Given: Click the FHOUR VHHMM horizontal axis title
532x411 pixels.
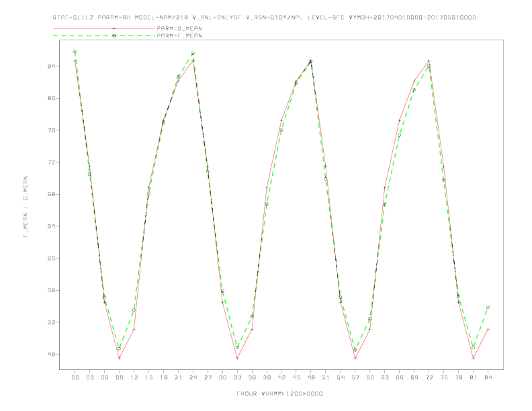Looking at the screenshot, I should tap(279, 394).
